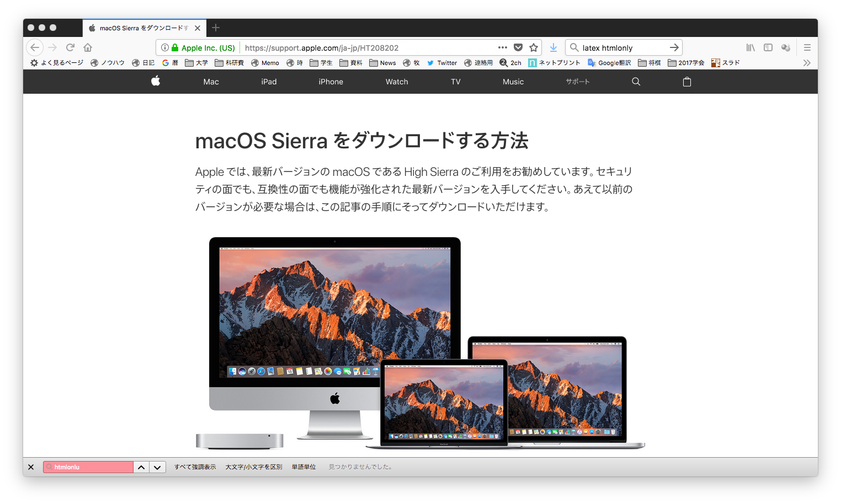Find next match with the down arrow
The image size is (841, 504).
157,467
